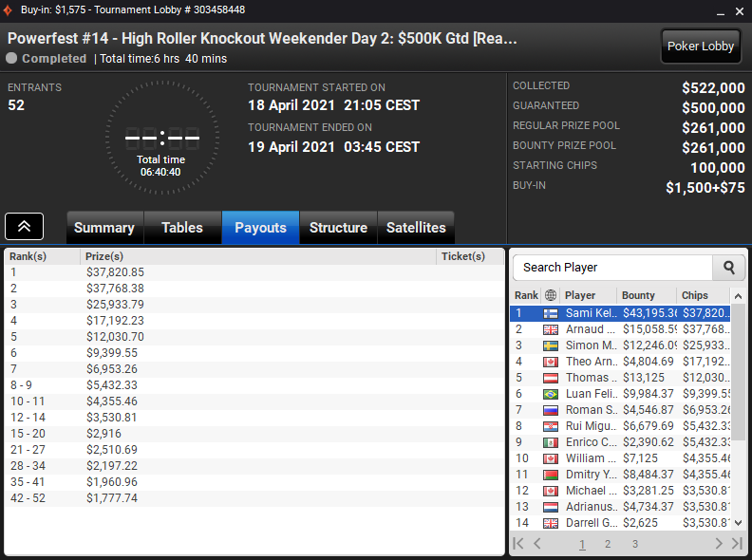
Task: Open the Summary tab
Action: pyautogui.click(x=104, y=227)
